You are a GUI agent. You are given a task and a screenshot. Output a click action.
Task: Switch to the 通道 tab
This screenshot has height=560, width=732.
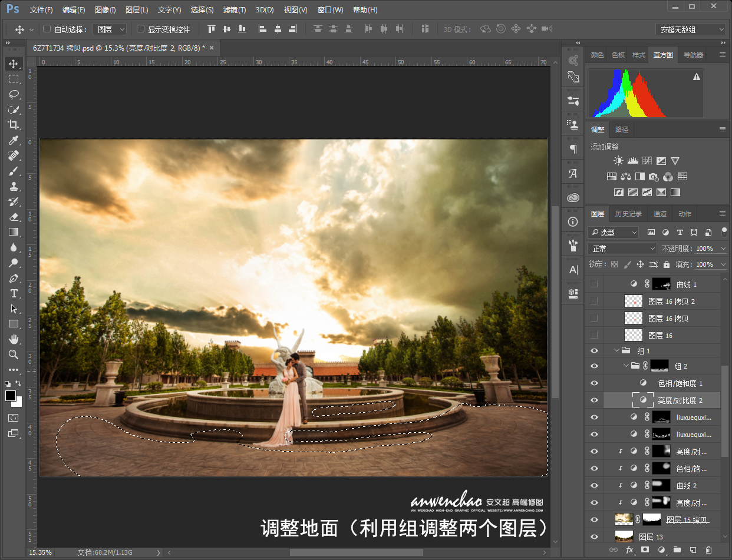[x=660, y=214]
